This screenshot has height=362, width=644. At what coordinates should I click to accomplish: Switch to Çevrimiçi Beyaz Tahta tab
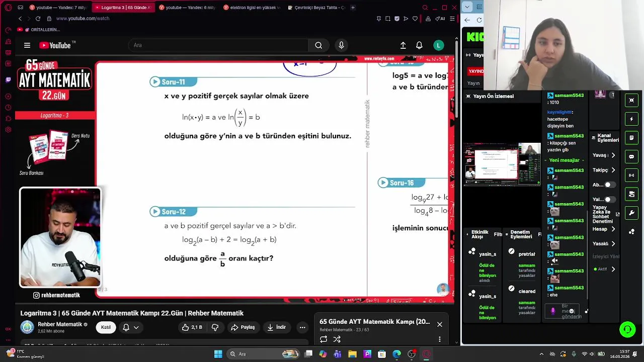[x=316, y=8]
